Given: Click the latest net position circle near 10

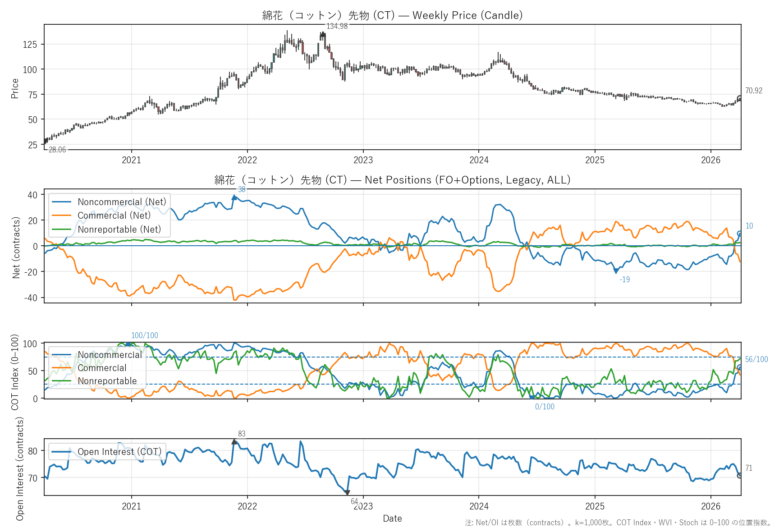Looking at the screenshot, I should tap(739, 233).
